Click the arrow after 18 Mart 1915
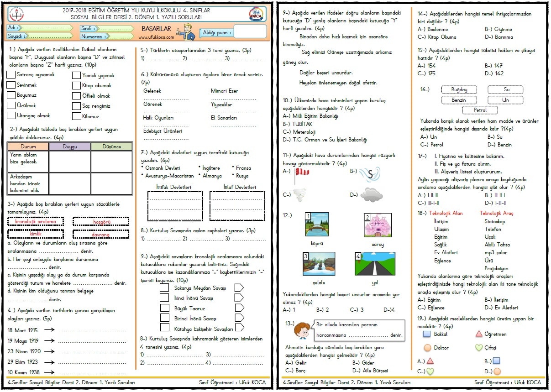This screenshot has width=551, height=392. 50,330
